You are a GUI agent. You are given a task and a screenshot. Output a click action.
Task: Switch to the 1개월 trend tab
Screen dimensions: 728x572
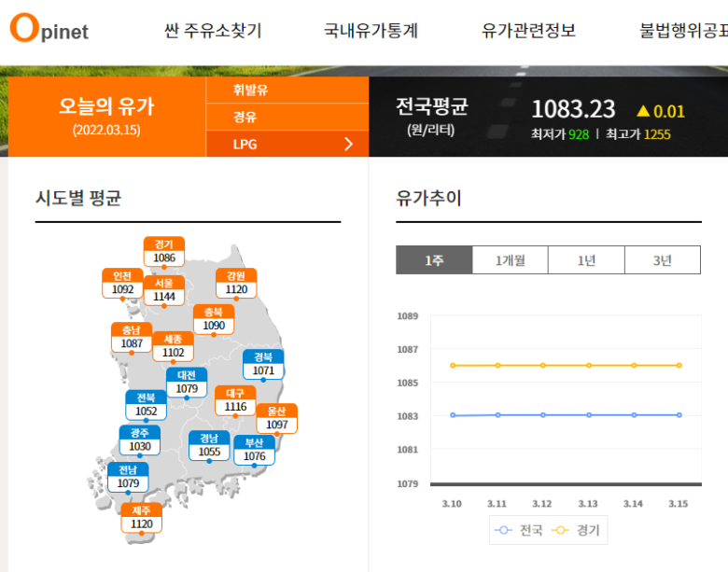point(510,260)
